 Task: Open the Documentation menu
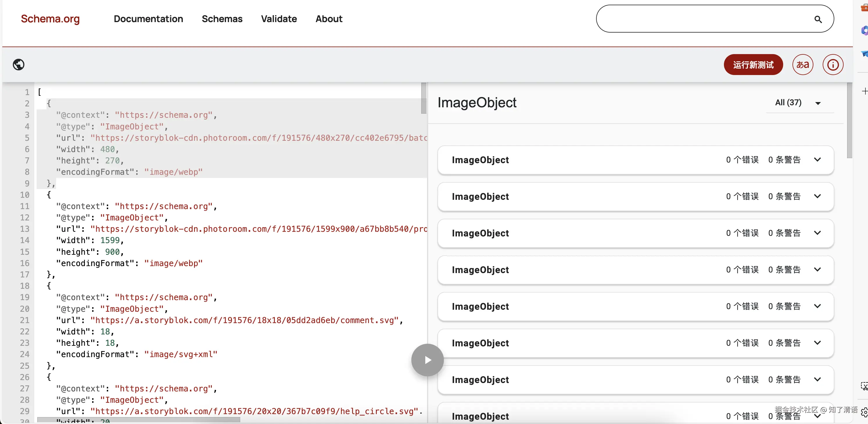(x=148, y=19)
